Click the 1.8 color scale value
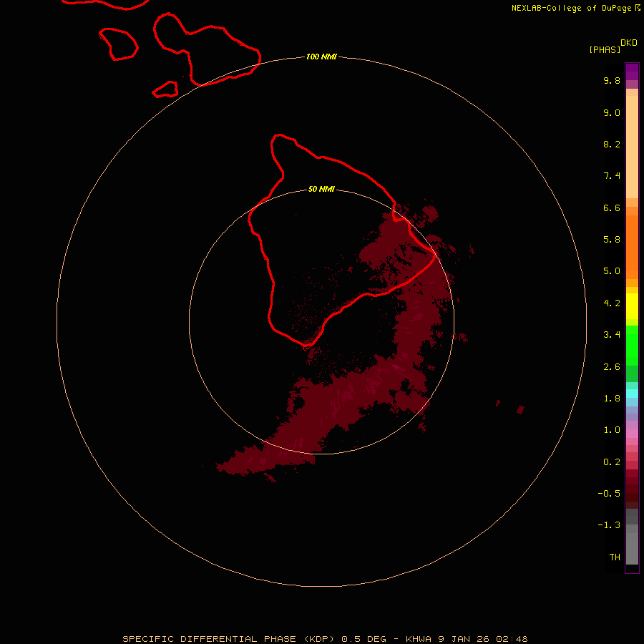Image resolution: width=644 pixels, height=644 pixels. point(612,399)
